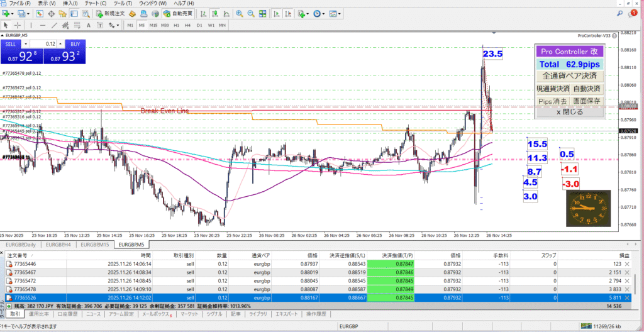Click the zoom out magnifier icon
The image size is (644, 332).
251,13
